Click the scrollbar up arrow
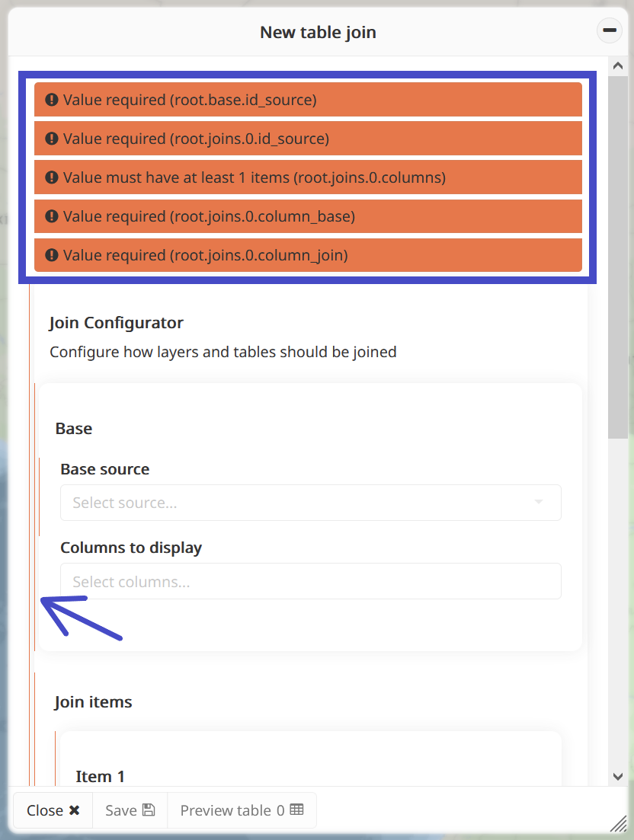Viewport: 634px width, 840px height. 617,66
